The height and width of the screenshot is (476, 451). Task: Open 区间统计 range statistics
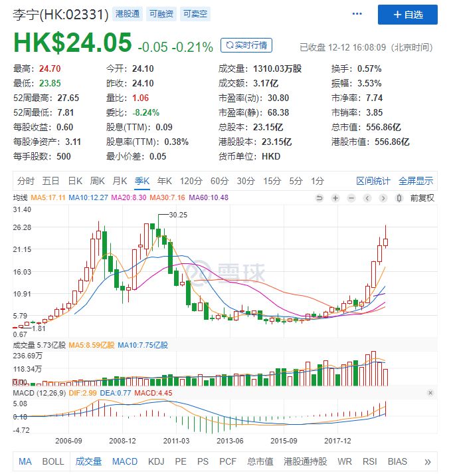[373, 181]
